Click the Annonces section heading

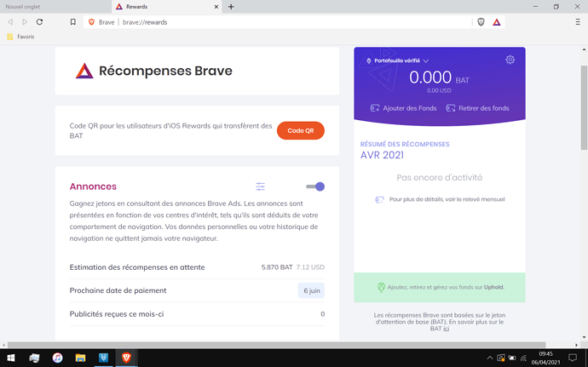click(93, 186)
